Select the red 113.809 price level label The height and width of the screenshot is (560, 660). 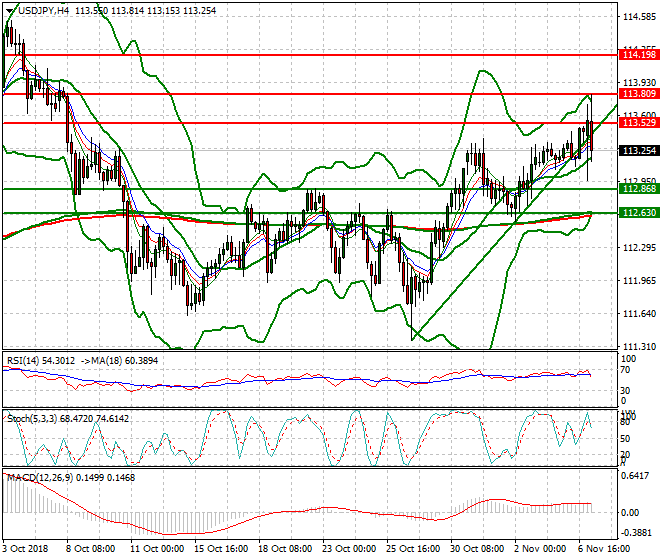pyautogui.click(x=639, y=93)
